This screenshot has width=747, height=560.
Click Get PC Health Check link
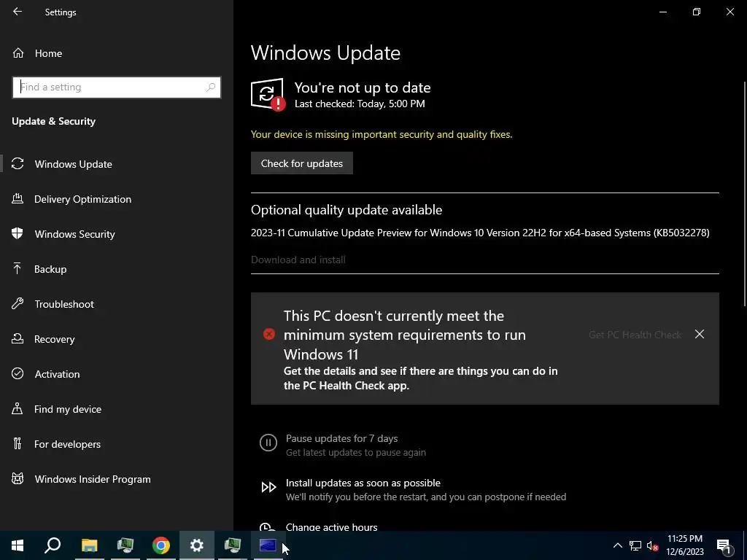(635, 335)
